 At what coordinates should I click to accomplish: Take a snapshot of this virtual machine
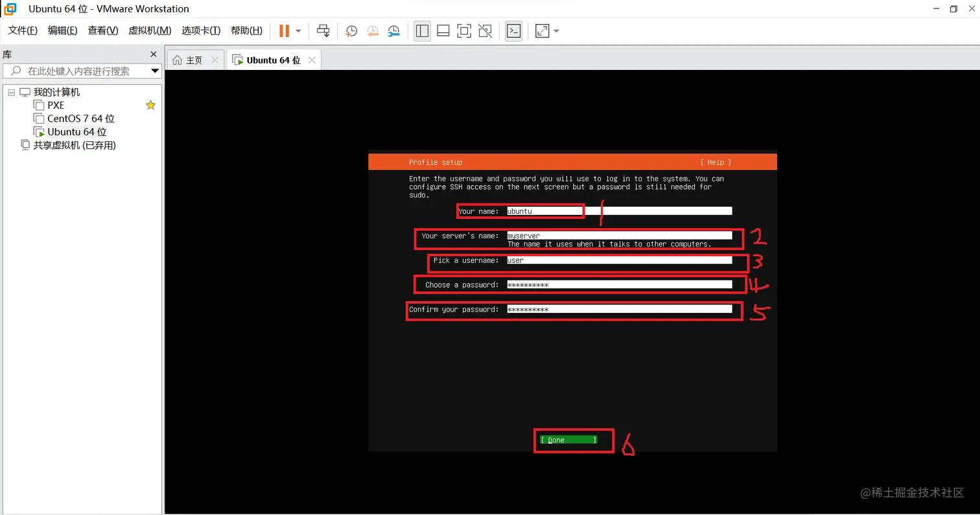point(351,30)
